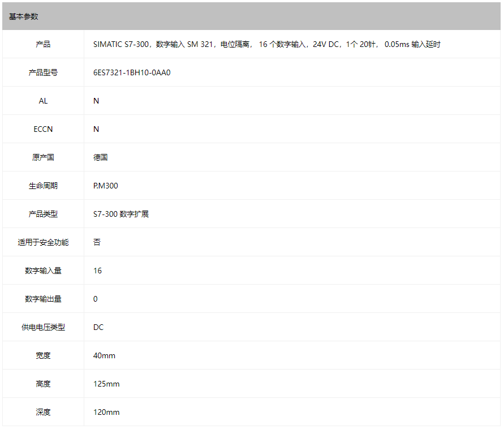Select the 宽度 label cell
Viewport: 504px width, 429px height.
pos(43,355)
